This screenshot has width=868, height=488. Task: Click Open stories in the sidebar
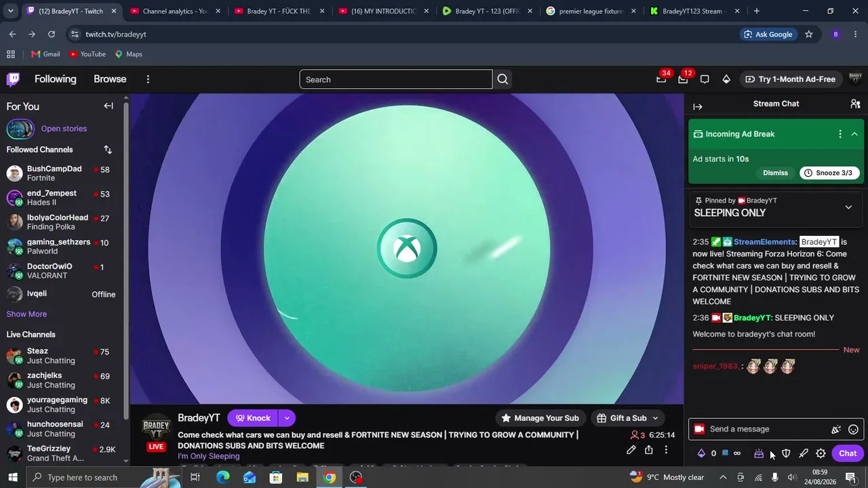(64, 129)
